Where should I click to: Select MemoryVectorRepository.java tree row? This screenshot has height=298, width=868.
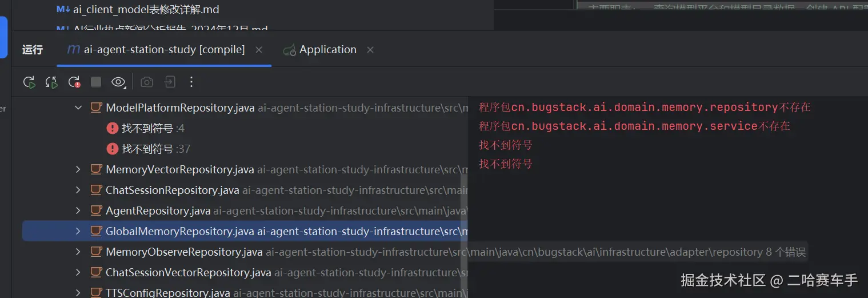(245, 169)
